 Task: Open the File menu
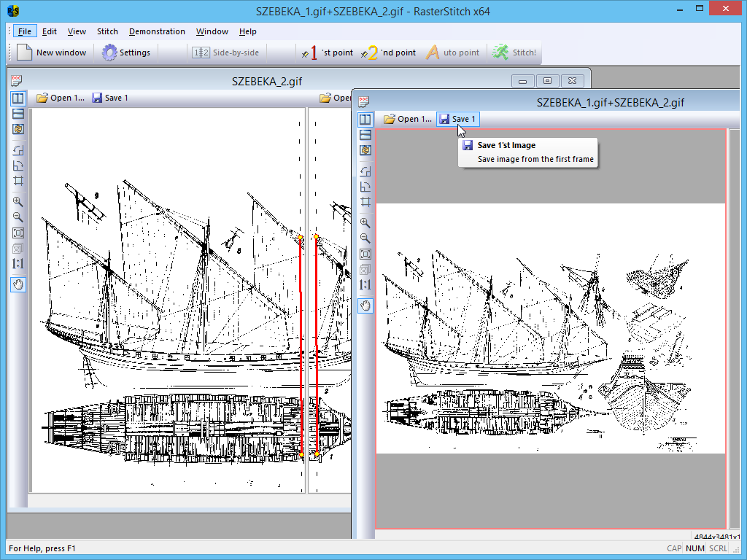[25, 31]
